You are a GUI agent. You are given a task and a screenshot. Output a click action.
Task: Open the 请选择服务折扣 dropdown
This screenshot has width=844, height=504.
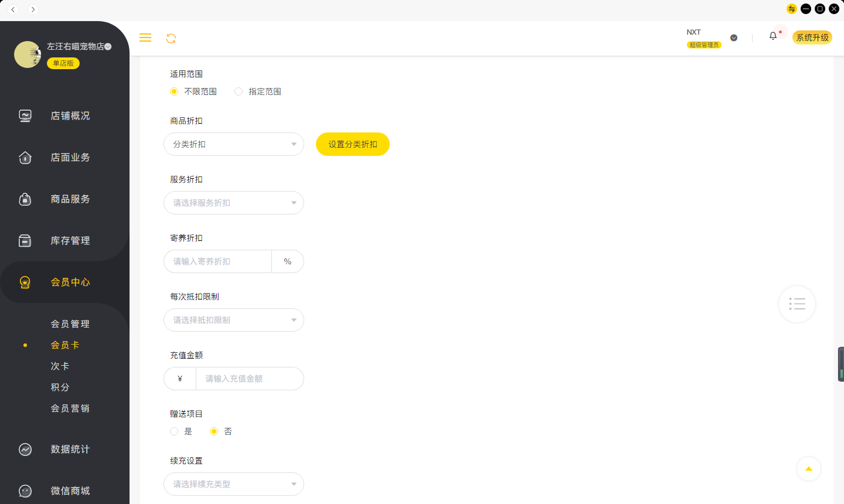[234, 203]
